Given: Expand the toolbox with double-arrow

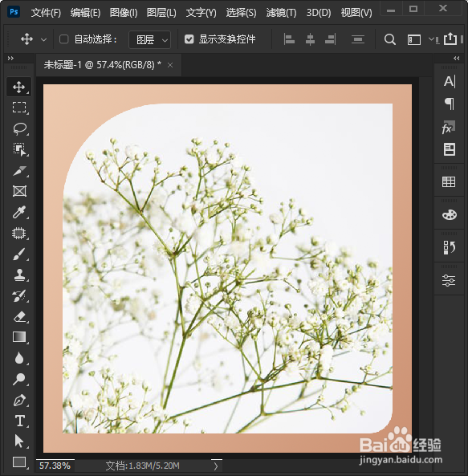Looking at the screenshot, I should pos(10,58).
